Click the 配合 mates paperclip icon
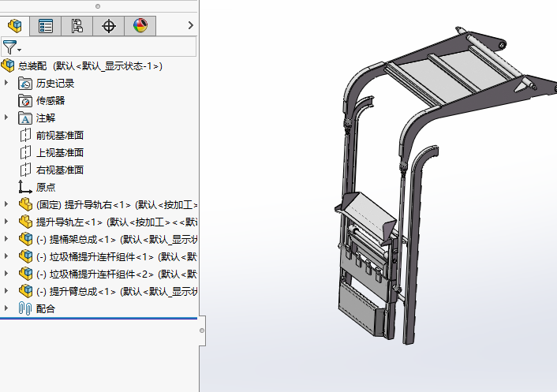This screenshot has height=392, width=557. click(x=25, y=308)
